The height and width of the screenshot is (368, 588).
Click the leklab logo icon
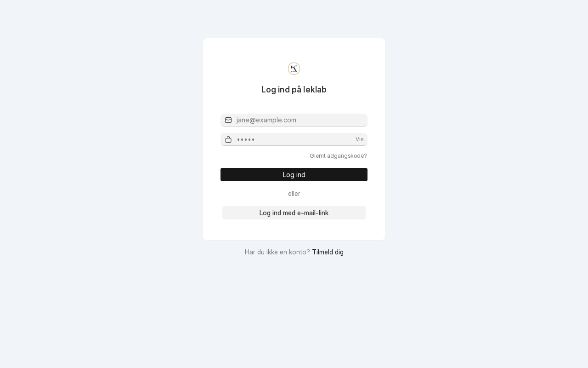294,69
